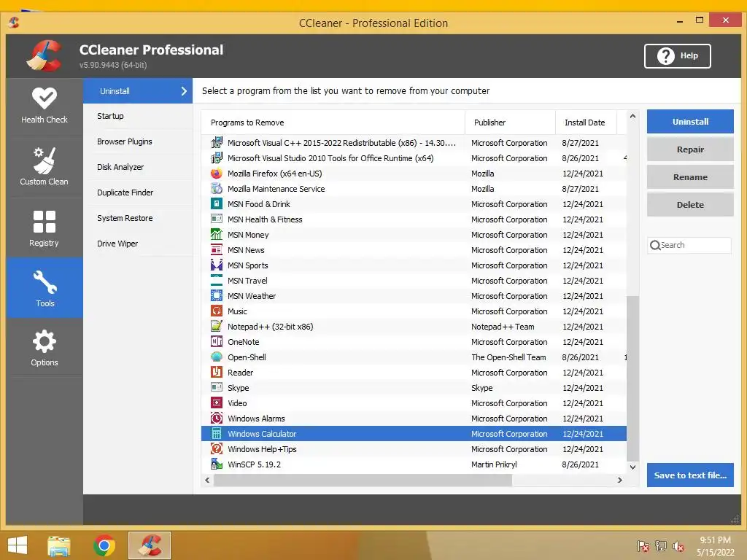Click the MSN Food & Drink icon
This screenshot has height=560, width=747.
216,204
